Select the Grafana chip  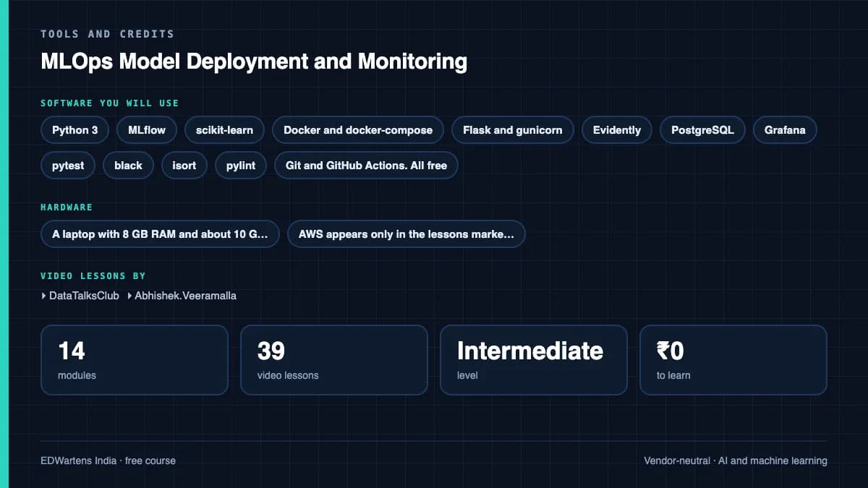pyautogui.click(x=785, y=130)
